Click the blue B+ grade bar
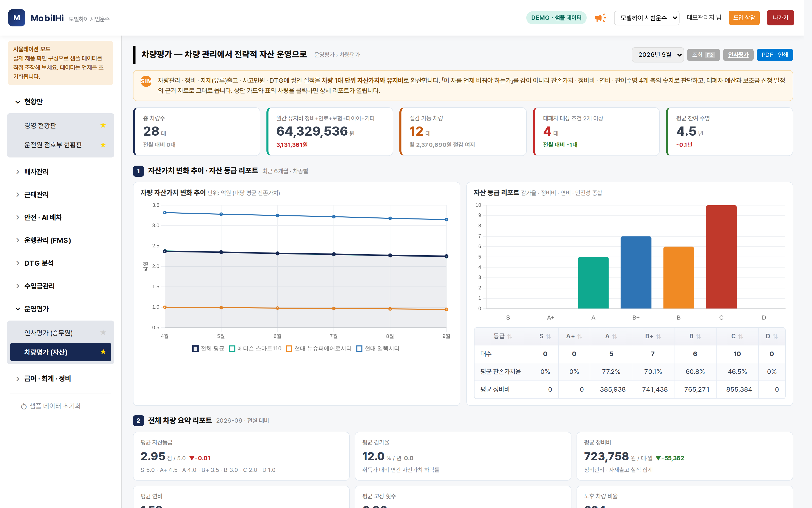Image resolution: width=812 pixels, height=508 pixels. [x=636, y=273]
